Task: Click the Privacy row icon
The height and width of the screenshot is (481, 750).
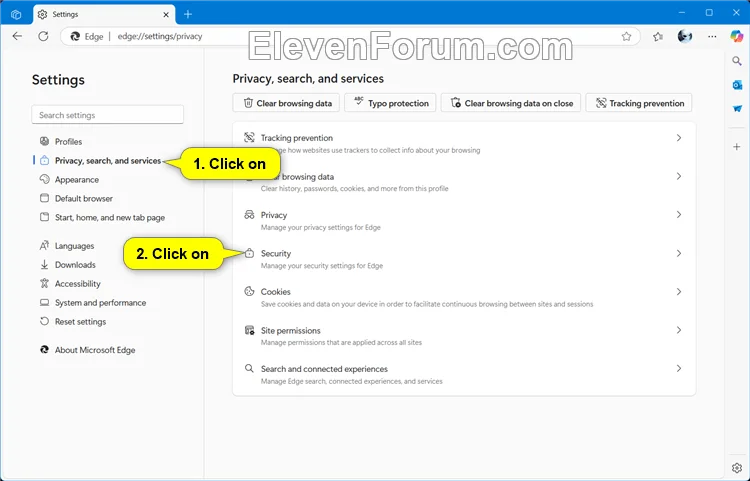Action: pos(249,214)
